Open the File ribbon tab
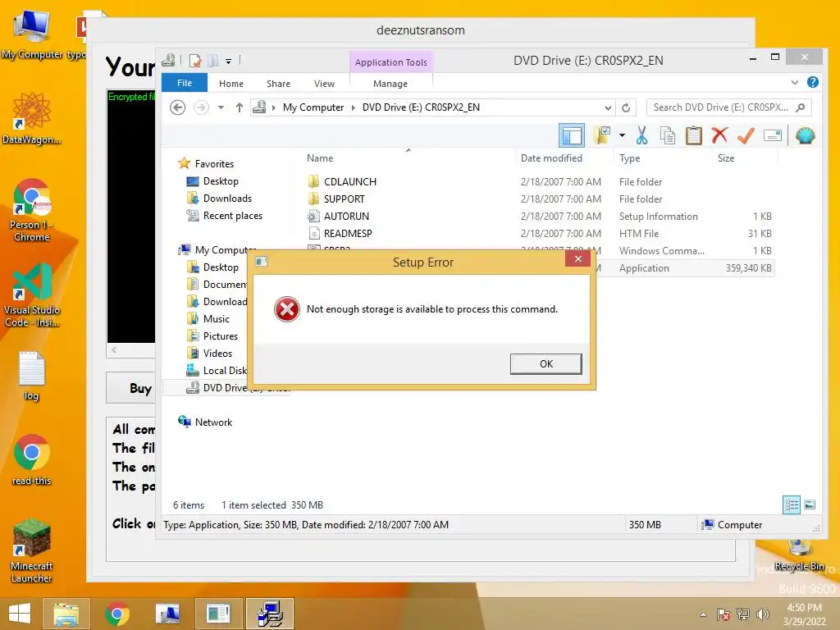Image resolution: width=840 pixels, height=630 pixels. (185, 83)
